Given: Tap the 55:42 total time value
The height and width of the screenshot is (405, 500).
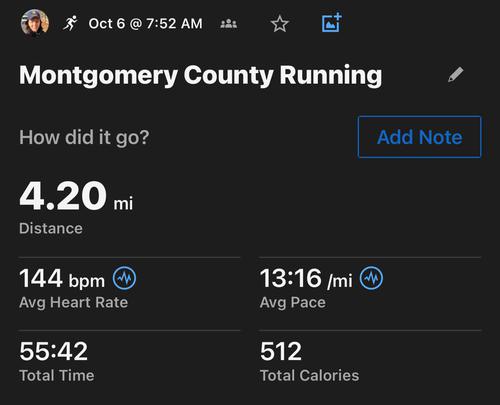Looking at the screenshot, I should coord(54,351).
